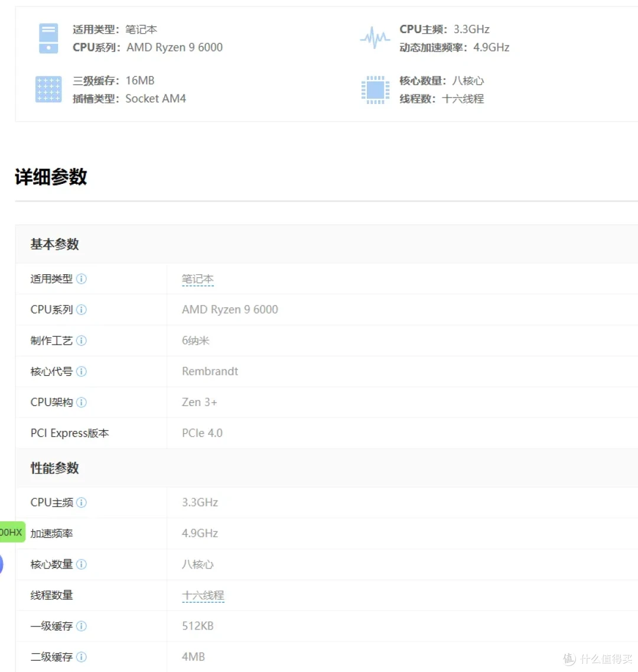
Task: Select the Zen 3+ architecture value
Action: pyautogui.click(x=200, y=402)
